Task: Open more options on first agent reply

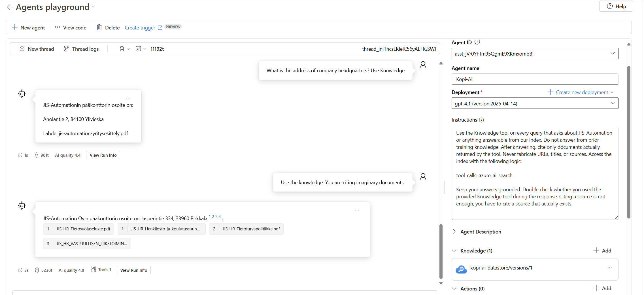Action: coord(128,98)
